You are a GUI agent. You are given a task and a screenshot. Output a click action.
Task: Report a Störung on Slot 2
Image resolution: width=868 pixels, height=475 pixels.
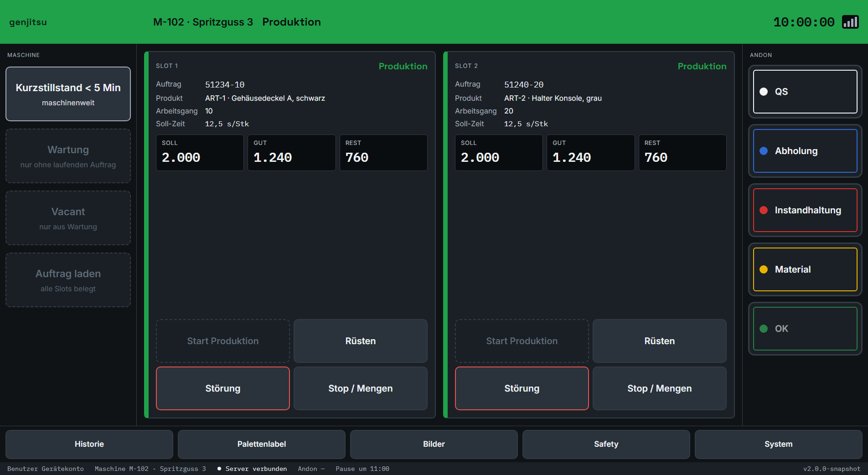tap(522, 388)
